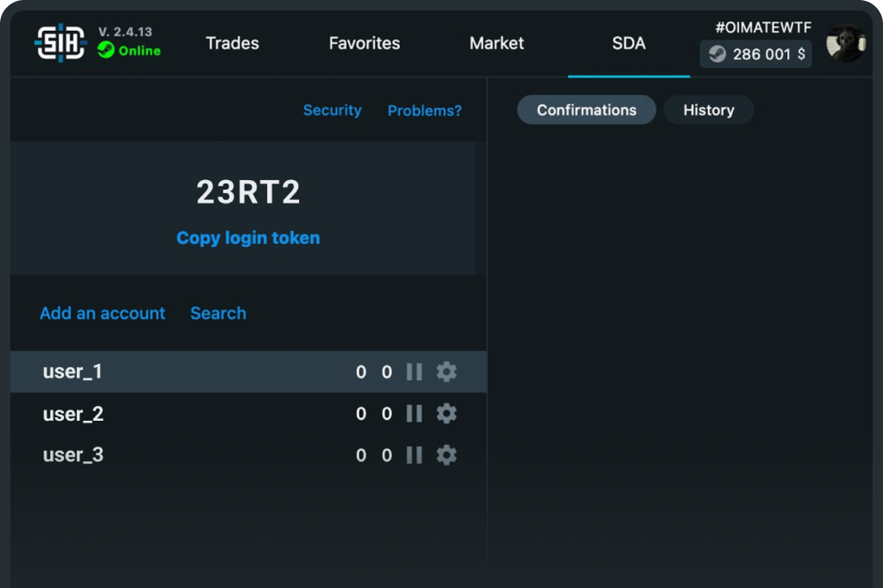883x588 pixels.
Task: Open settings gear for user_2
Action: coord(446,414)
